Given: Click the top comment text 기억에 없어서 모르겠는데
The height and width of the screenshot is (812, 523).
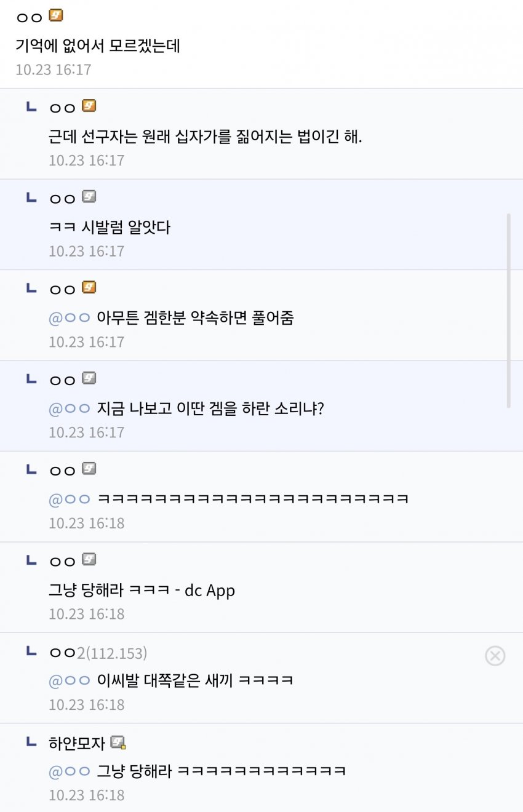Looking at the screenshot, I should click(x=98, y=46).
